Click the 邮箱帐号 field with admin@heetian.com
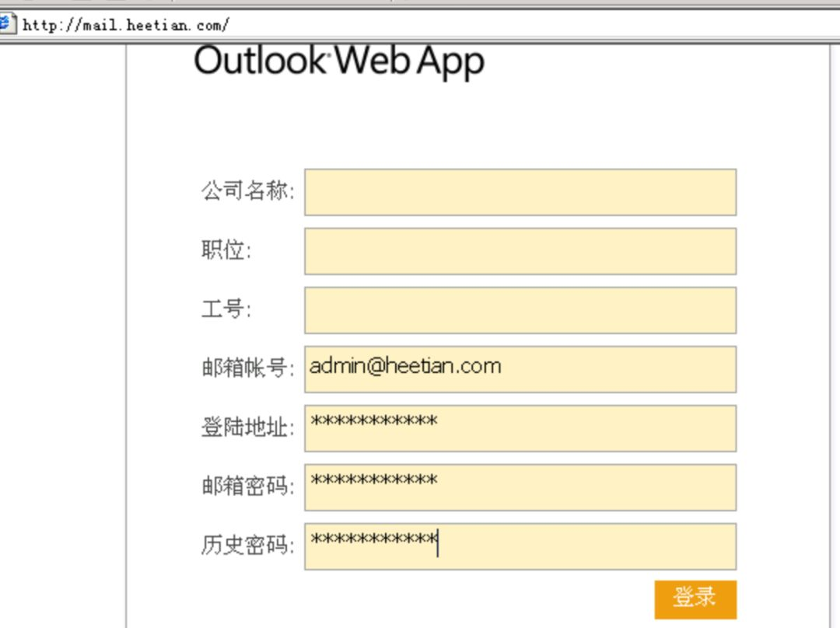 tap(520, 369)
